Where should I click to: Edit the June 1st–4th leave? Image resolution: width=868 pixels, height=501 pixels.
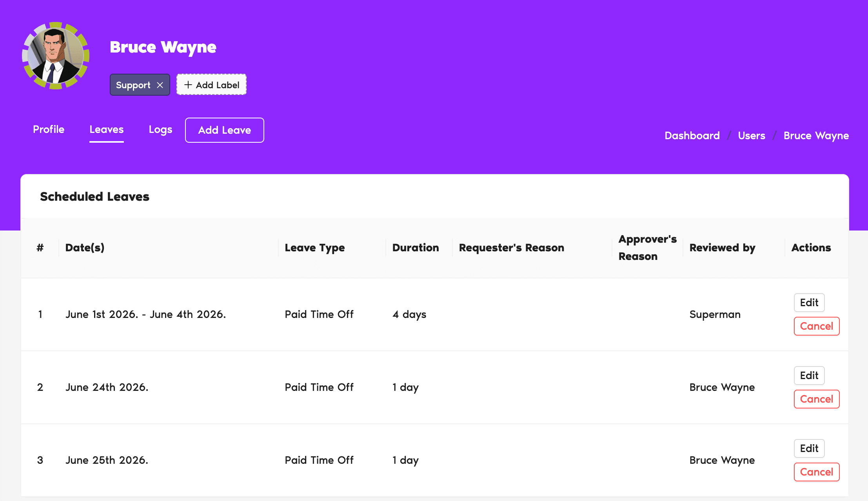(x=809, y=303)
